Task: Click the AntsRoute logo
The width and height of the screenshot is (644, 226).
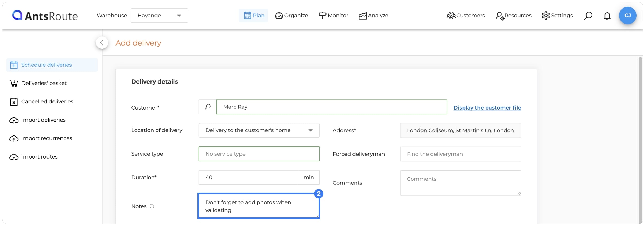Action: point(45,16)
